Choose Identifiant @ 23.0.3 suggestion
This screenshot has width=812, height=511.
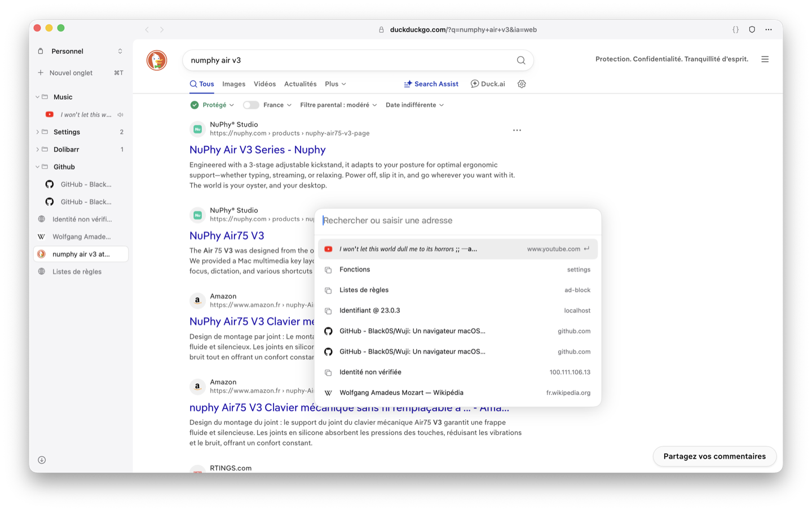point(458,310)
